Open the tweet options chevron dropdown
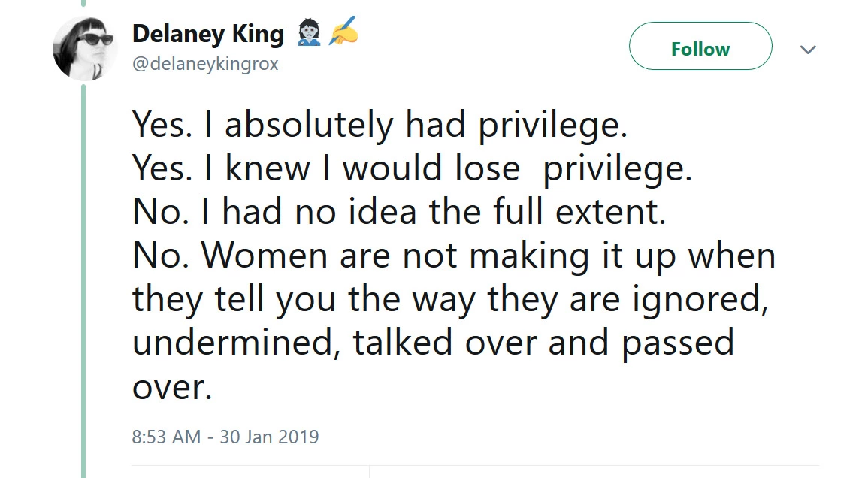The image size is (868, 478). 808,50
